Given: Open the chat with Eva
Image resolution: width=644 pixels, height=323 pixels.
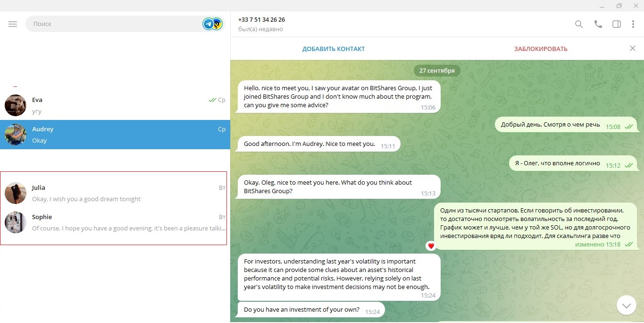Looking at the screenshot, I should (x=115, y=105).
